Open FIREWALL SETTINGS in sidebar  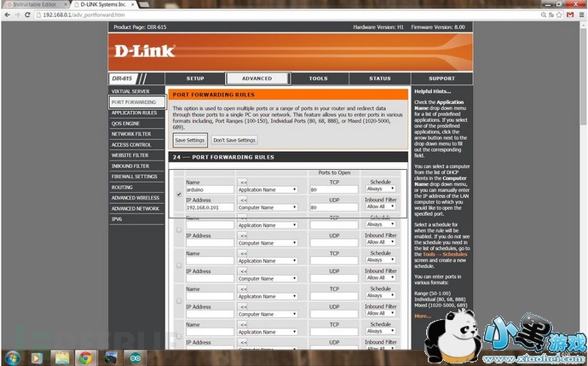coord(136,177)
